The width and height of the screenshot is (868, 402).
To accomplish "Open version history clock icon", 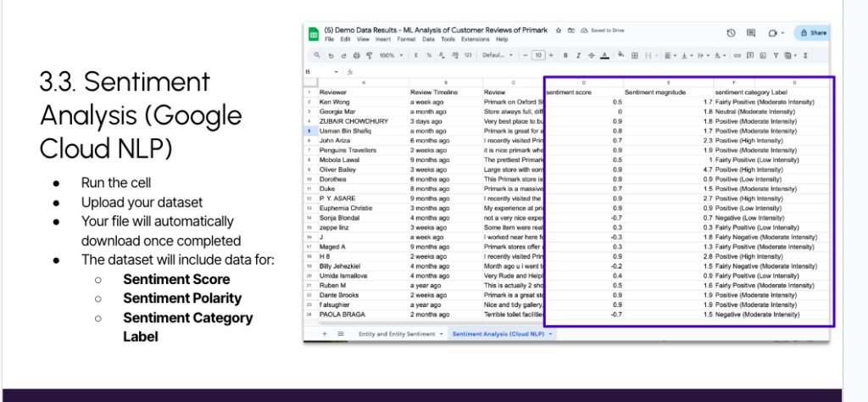I will click(x=731, y=33).
